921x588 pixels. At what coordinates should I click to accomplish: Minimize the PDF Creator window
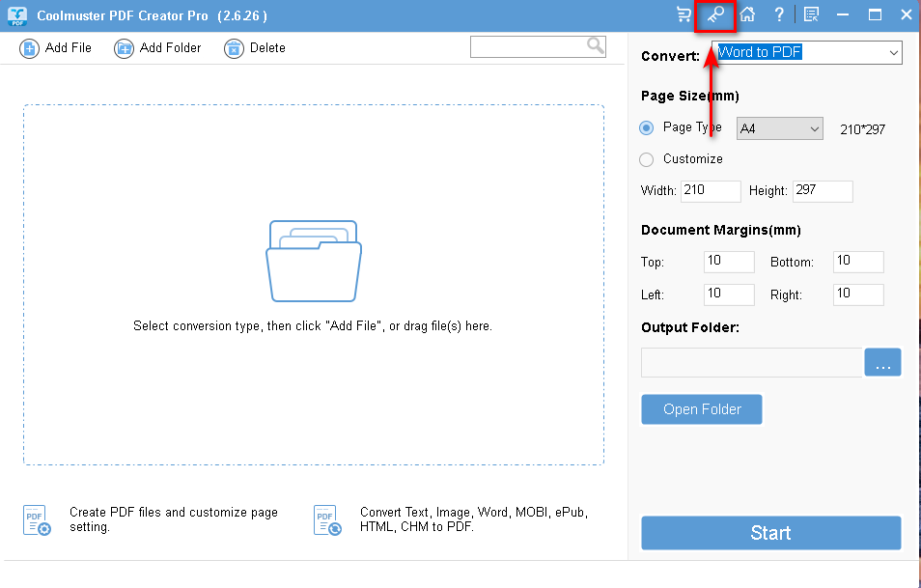tap(843, 14)
